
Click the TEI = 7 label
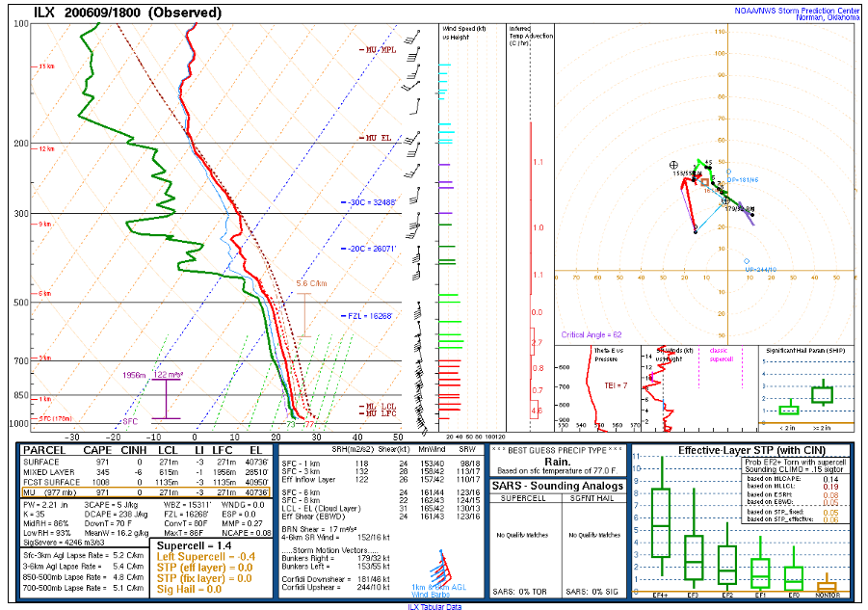coord(616,385)
